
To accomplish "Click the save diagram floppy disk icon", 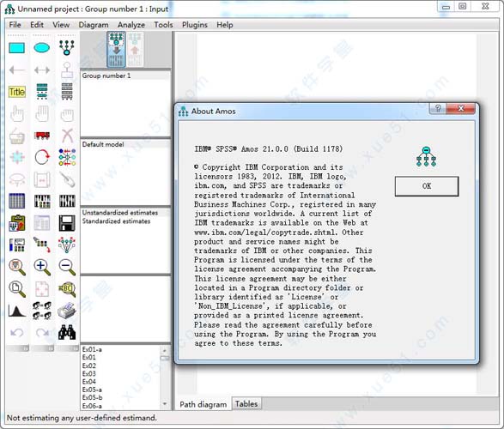I will 67,223.
